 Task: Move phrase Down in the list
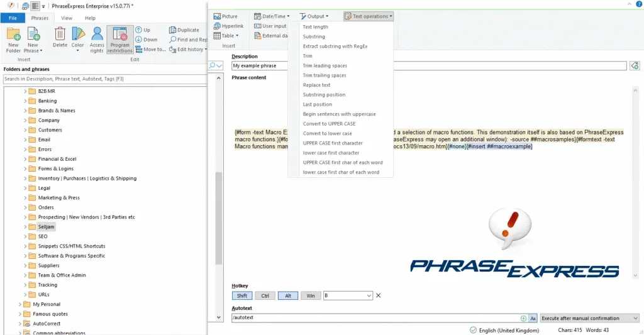coord(147,40)
